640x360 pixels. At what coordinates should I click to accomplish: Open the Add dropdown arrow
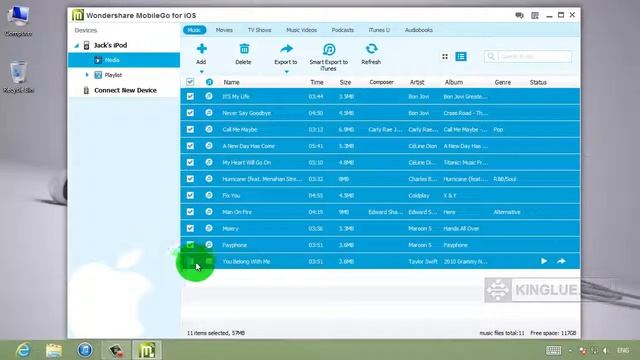[202, 72]
